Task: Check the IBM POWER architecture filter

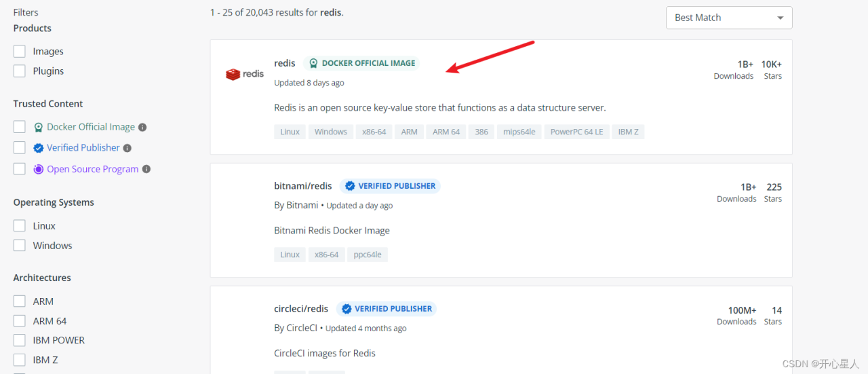Action: coord(20,341)
